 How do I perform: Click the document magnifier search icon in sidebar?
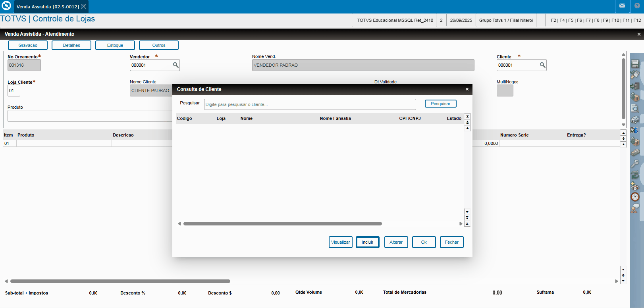coord(635,108)
